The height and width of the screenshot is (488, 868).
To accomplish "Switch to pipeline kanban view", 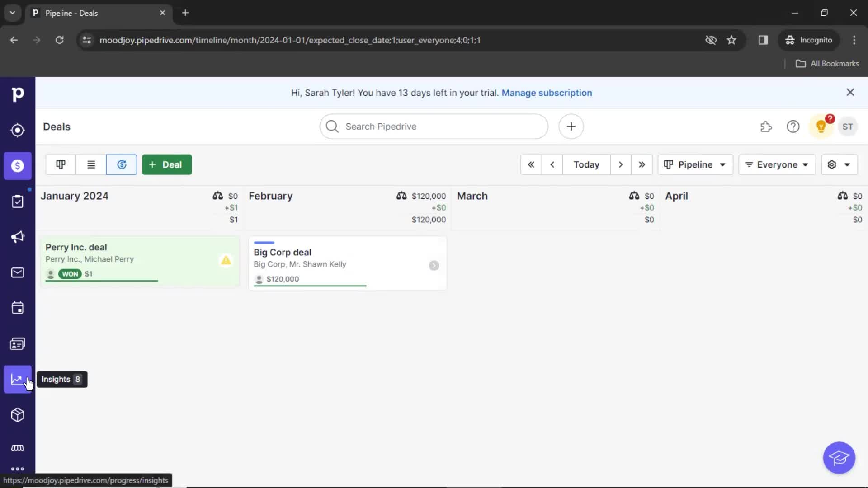I will pos(61,164).
